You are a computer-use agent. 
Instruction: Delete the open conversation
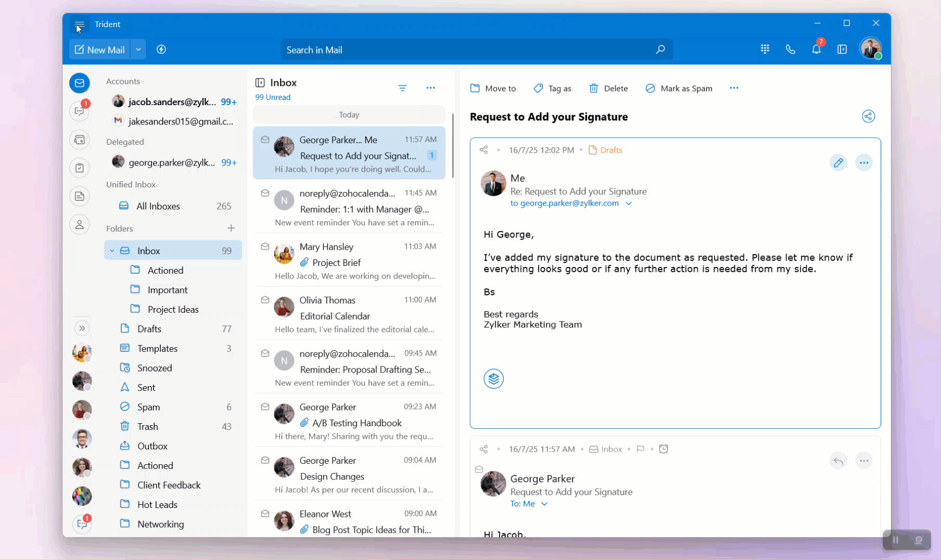tap(608, 88)
